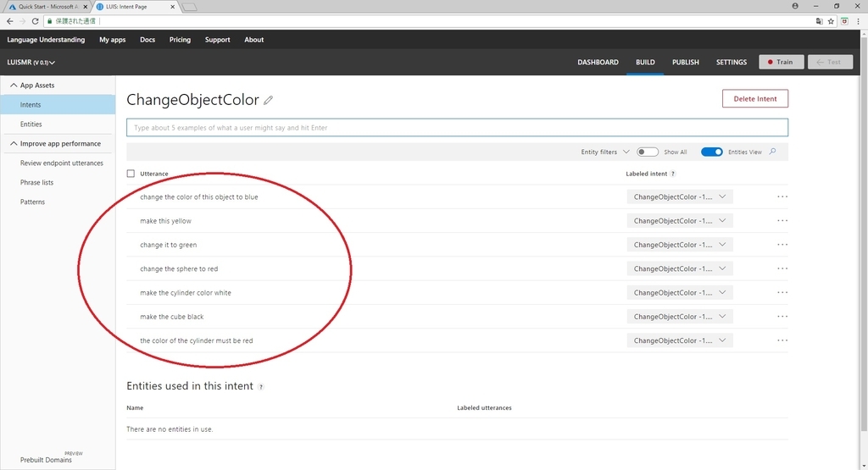Click the browser back arrow
Screen dimensions: 868x470
click(x=9, y=21)
